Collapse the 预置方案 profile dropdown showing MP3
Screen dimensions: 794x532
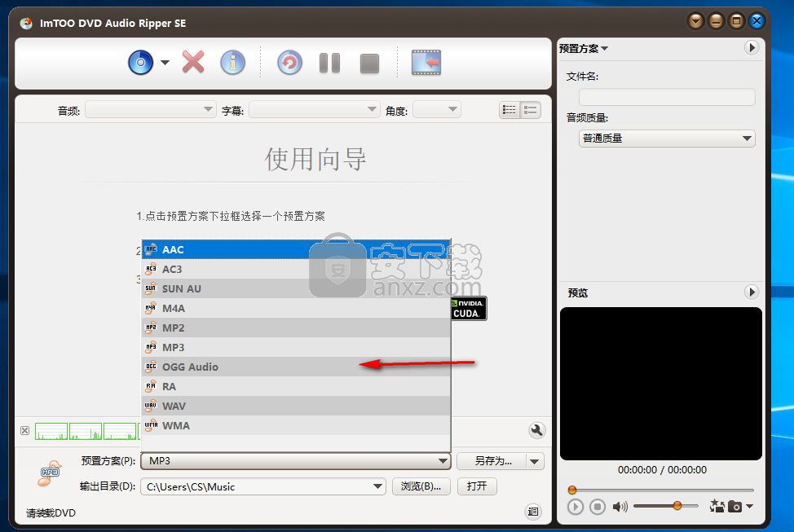pos(296,461)
